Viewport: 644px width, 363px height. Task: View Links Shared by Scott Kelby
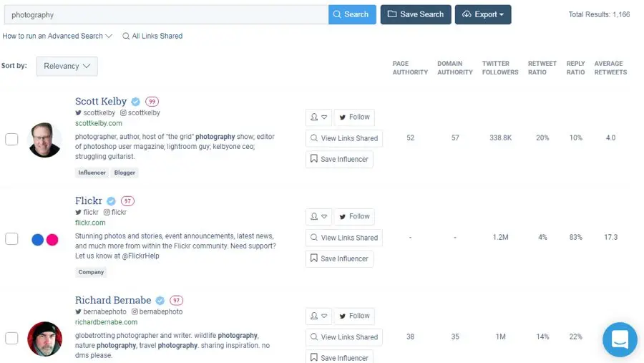tap(344, 138)
